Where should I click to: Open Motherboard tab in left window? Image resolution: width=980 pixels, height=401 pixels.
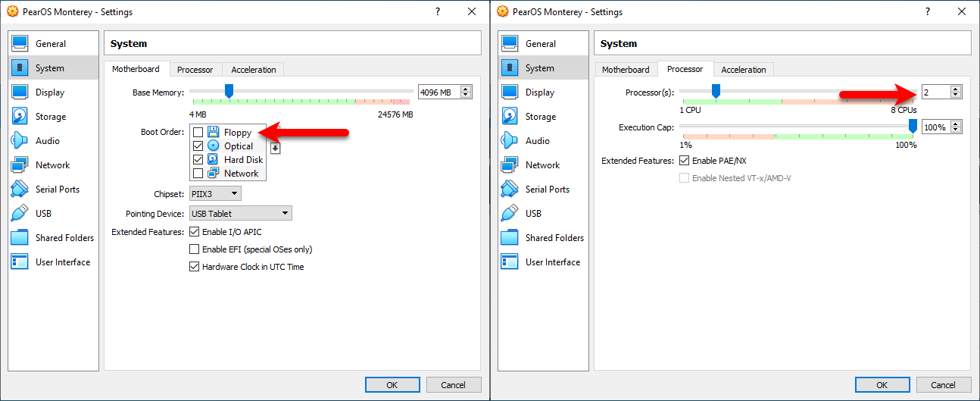pyautogui.click(x=136, y=69)
